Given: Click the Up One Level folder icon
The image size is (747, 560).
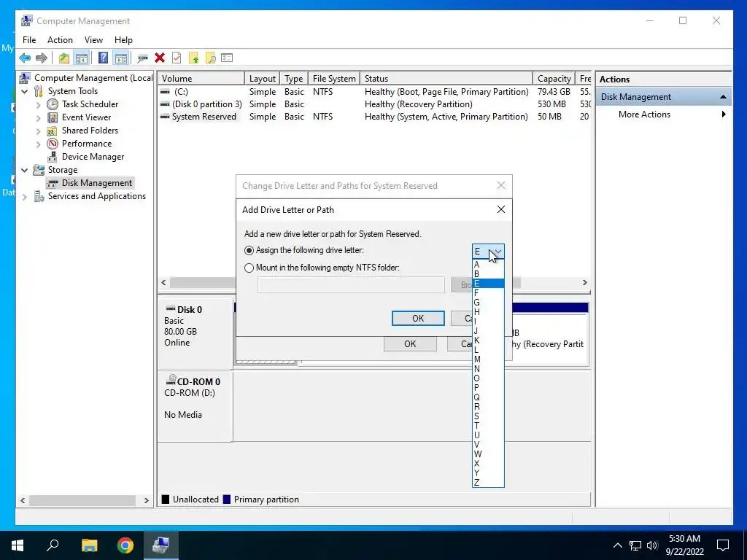Looking at the screenshot, I should (x=64, y=58).
